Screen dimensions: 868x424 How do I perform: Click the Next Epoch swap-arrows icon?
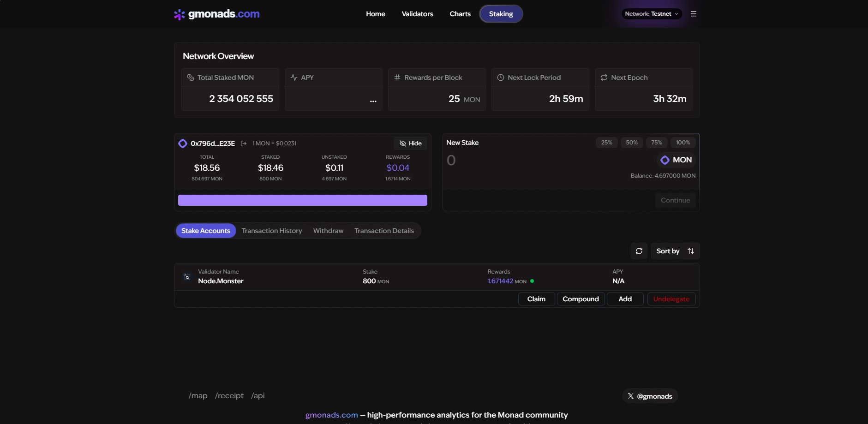[x=604, y=78]
